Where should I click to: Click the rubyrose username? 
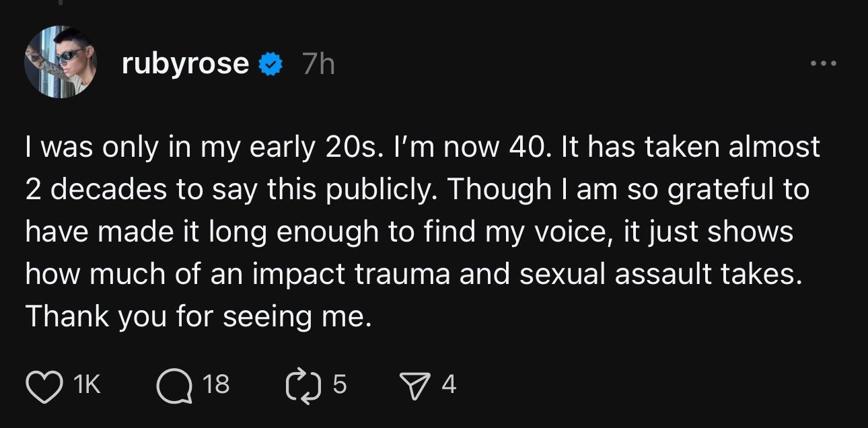186,64
